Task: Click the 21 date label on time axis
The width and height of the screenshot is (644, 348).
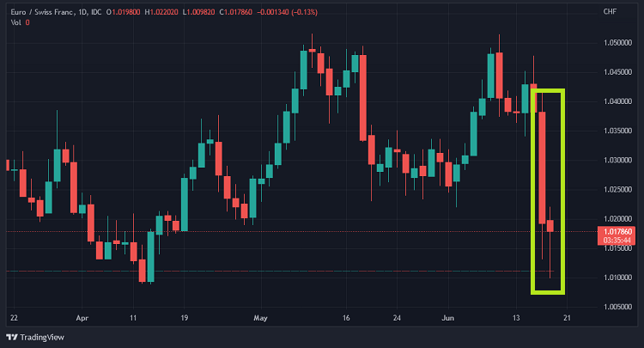Action: [568, 318]
